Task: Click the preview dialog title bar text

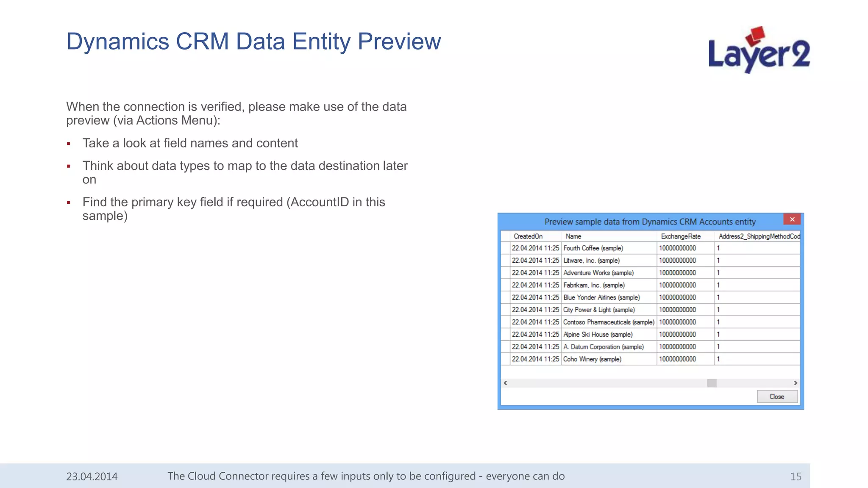Action: [650, 222]
